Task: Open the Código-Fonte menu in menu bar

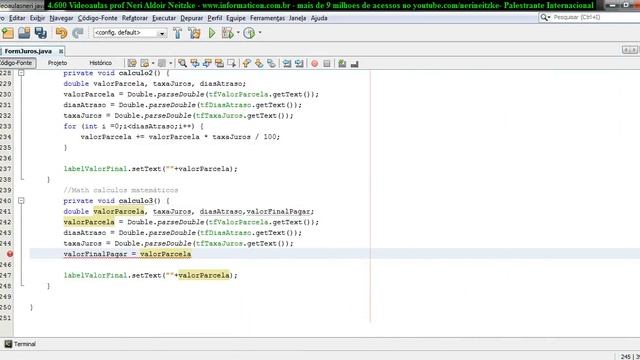Action: (x=98, y=18)
